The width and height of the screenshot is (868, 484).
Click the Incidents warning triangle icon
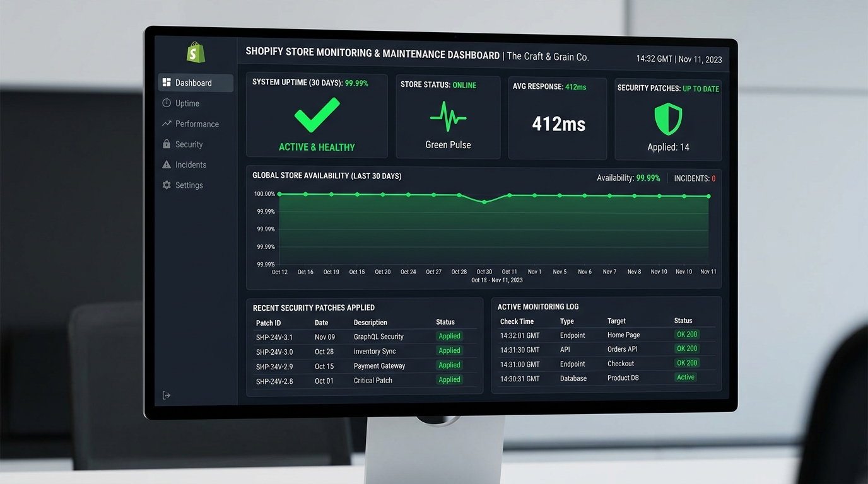pos(167,164)
